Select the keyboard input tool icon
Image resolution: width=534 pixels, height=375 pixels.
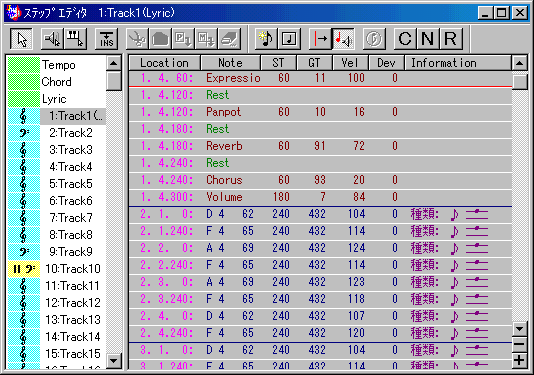[75, 39]
